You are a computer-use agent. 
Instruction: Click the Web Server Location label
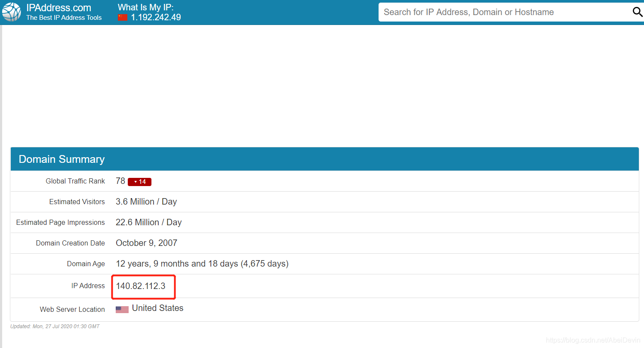pyautogui.click(x=72, y=310)
